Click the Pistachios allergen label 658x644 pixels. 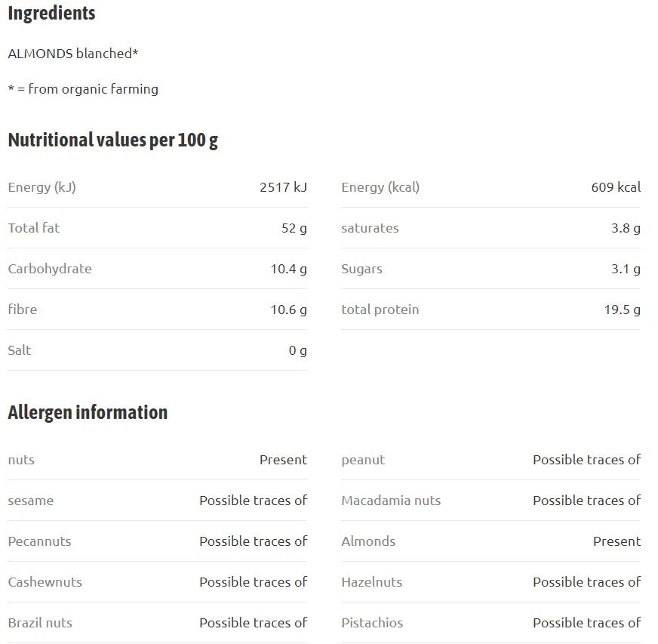click(372, 623)
